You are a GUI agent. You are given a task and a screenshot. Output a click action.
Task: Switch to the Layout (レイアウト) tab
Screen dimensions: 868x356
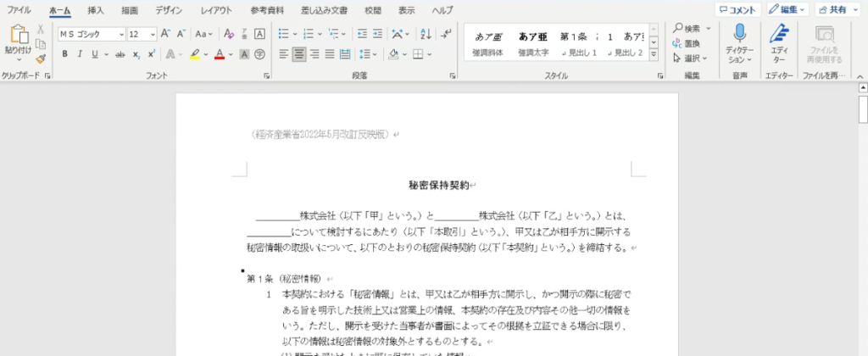point(216,10)
